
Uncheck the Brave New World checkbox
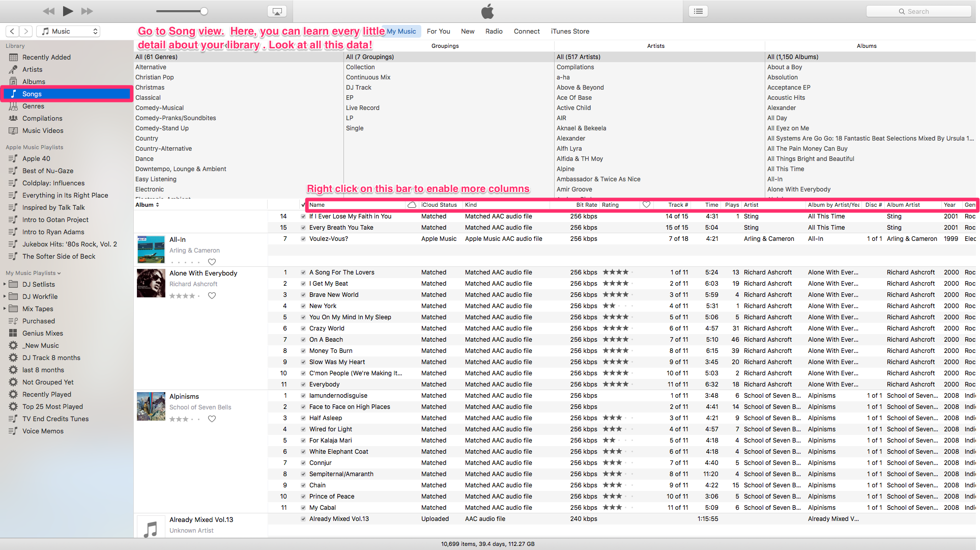(303, 295)
